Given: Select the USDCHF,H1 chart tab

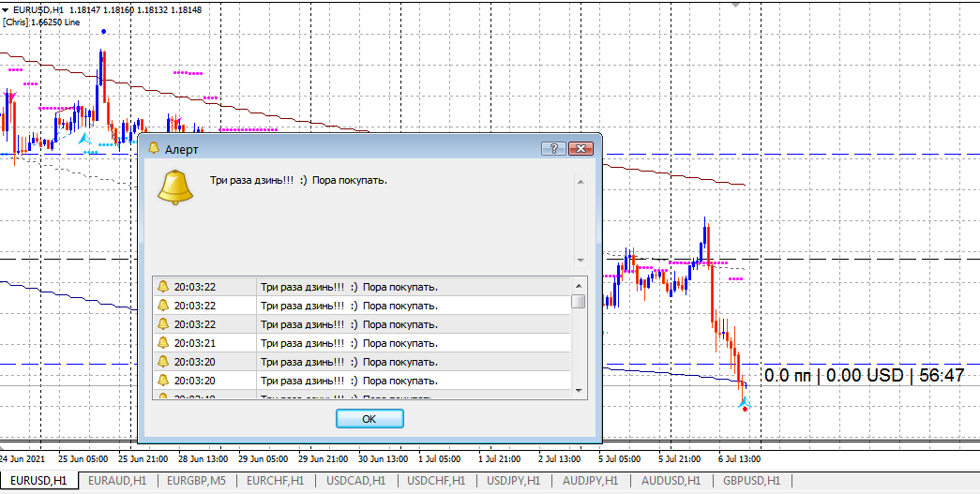Looking at the screenshot, I should [436, 480].
